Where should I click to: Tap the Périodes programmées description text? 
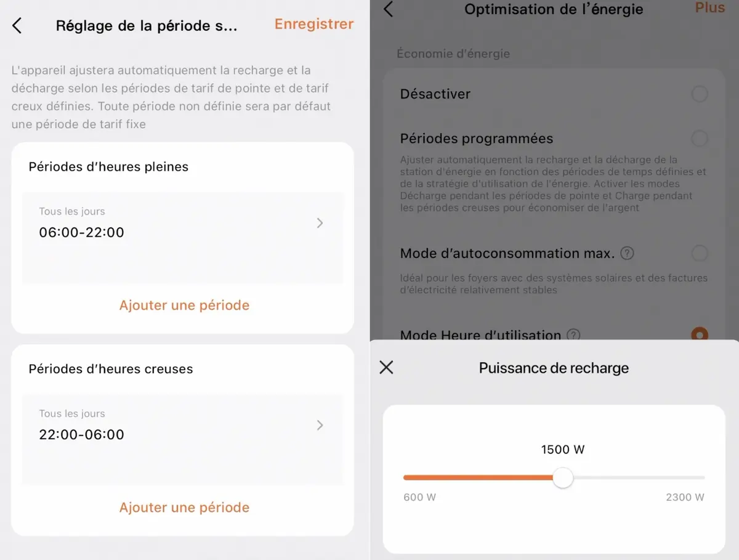[552, 184]
